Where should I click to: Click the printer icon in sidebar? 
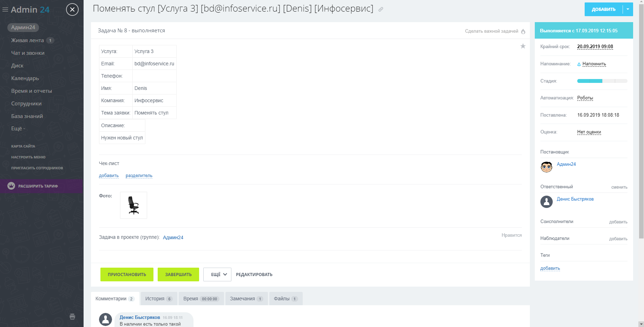click(x=72, y=316)
